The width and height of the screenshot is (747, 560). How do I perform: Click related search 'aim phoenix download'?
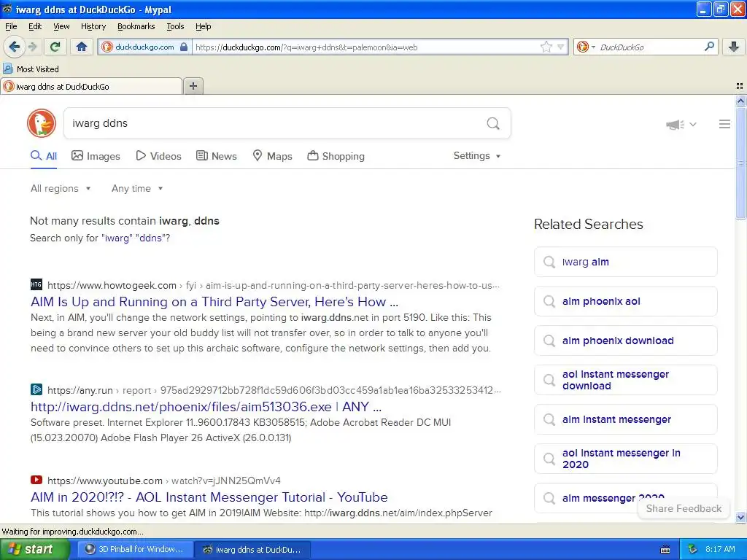tap(625, 341)
